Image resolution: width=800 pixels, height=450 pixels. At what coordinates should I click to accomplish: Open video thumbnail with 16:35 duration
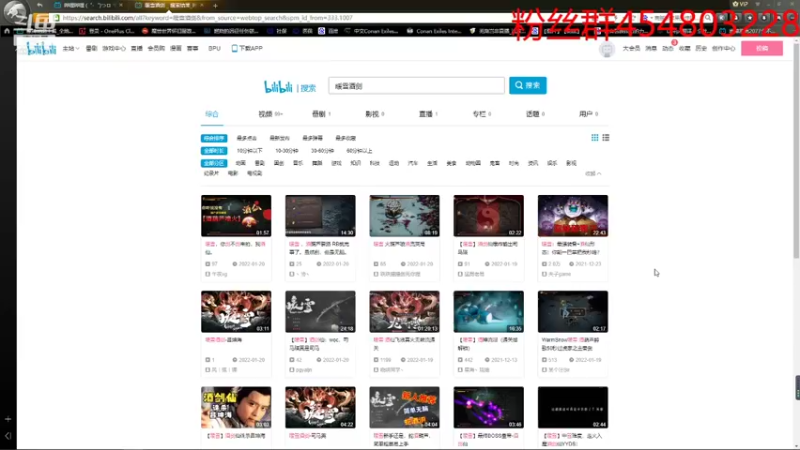coord(489,312)
